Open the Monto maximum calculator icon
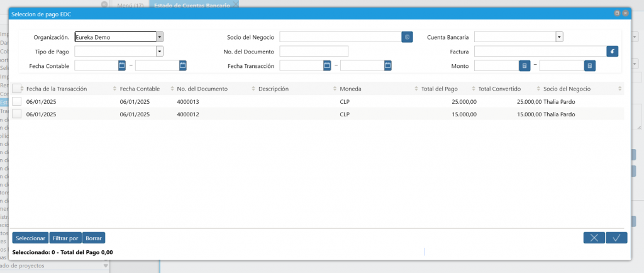Image resolution: width=644 pixels, height=273 pixels. tap(589, 65)
